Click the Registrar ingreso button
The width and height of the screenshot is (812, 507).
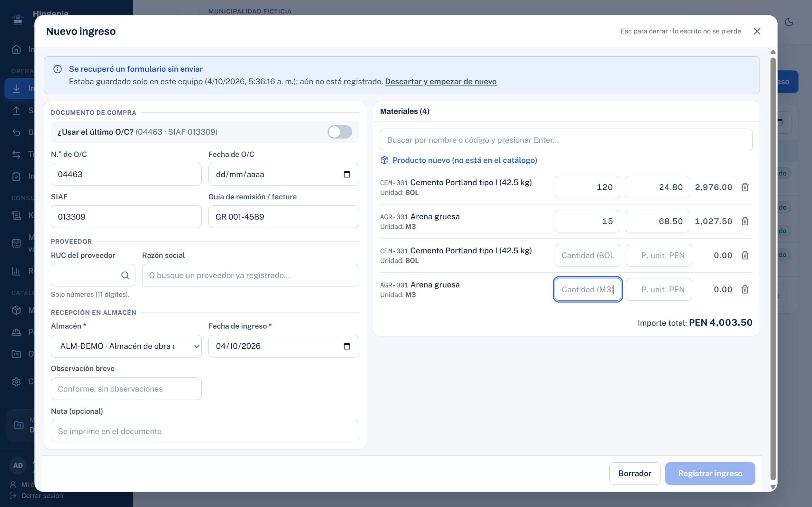click(x=710, y=474)
